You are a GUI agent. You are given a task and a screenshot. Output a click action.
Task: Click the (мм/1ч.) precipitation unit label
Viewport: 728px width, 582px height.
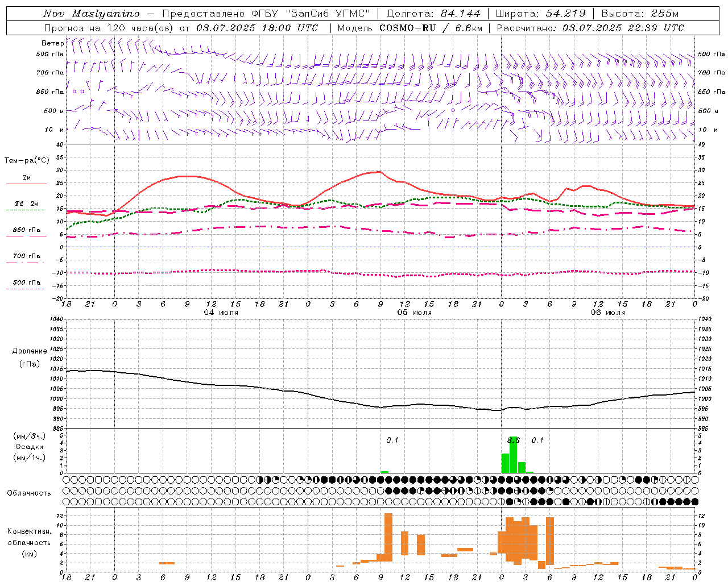[30, 458]
